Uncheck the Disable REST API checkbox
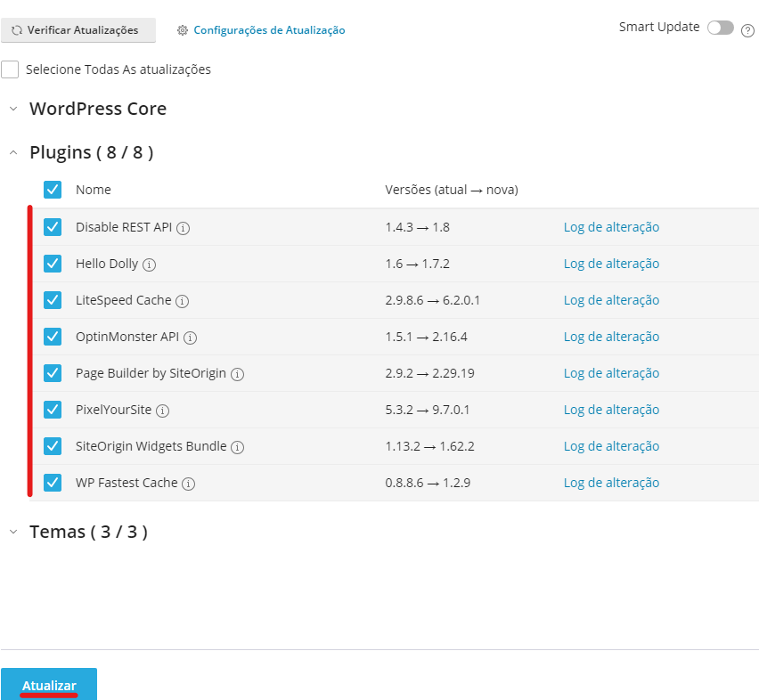 [53, 227]
